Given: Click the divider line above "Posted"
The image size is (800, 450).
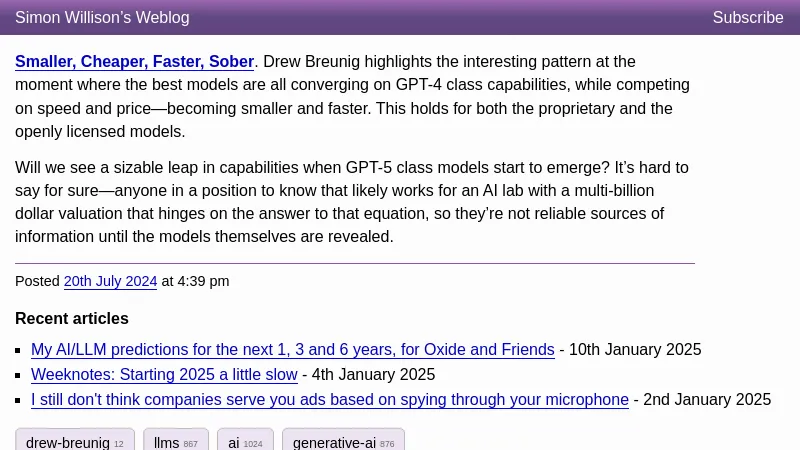Looking at the screenshot, I should pos(354,263).
